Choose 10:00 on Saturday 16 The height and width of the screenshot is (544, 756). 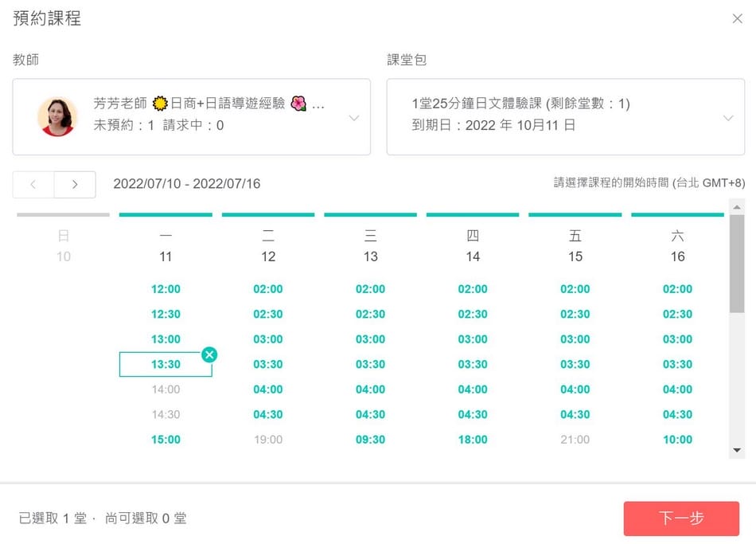[677, 440]
